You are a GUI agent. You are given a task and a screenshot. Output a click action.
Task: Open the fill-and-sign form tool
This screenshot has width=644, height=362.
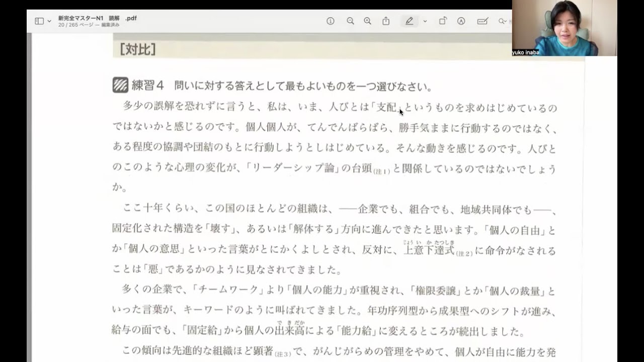[x=481, y=22]
